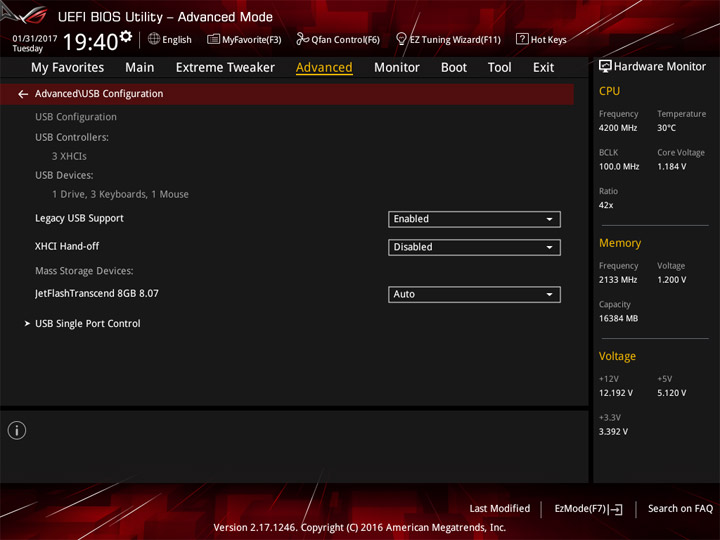
Task: Expand USB Single Port Control submenu
Action: click(x=88, y=324)
